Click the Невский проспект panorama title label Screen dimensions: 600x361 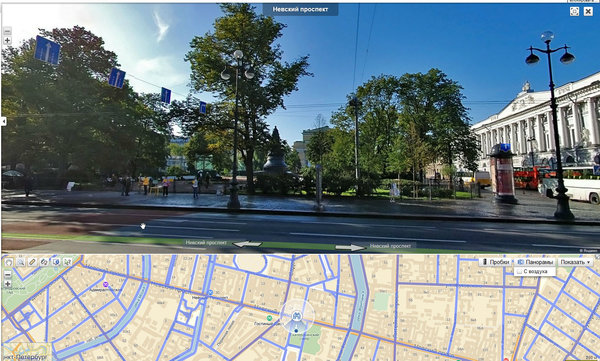300,10
